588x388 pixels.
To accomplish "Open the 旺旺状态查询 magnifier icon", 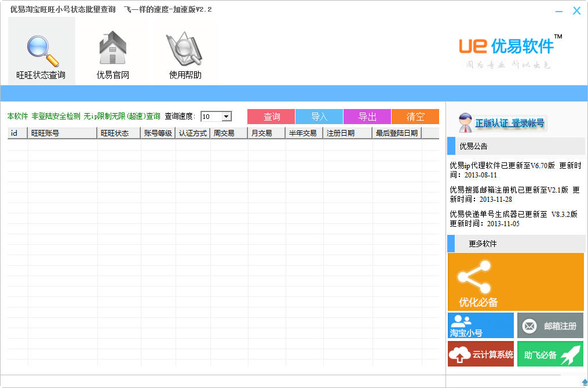I will 42,51.
